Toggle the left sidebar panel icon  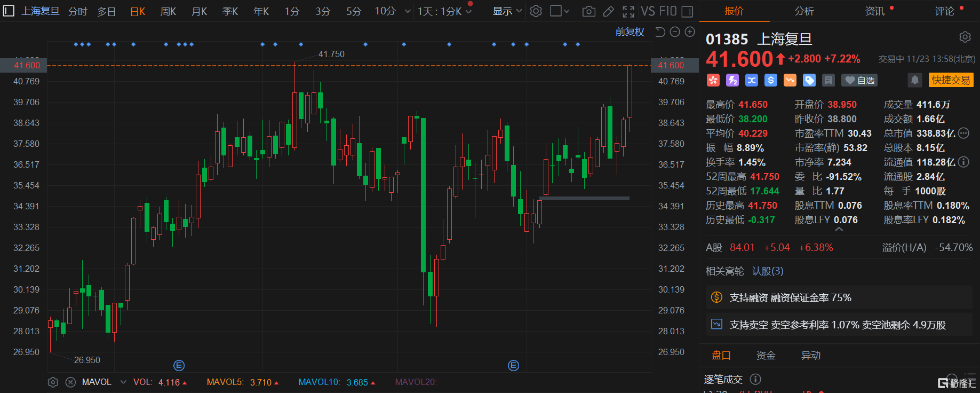(x=9, y=11)
